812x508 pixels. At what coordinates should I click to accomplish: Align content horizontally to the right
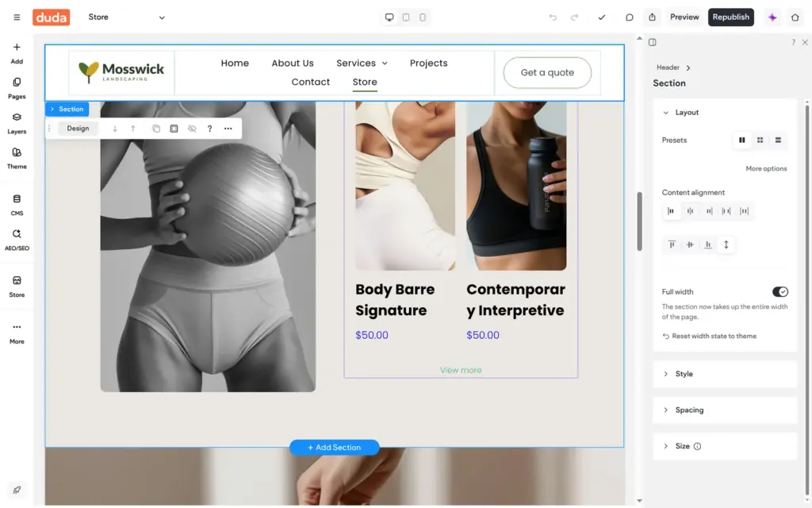[708, 211]
